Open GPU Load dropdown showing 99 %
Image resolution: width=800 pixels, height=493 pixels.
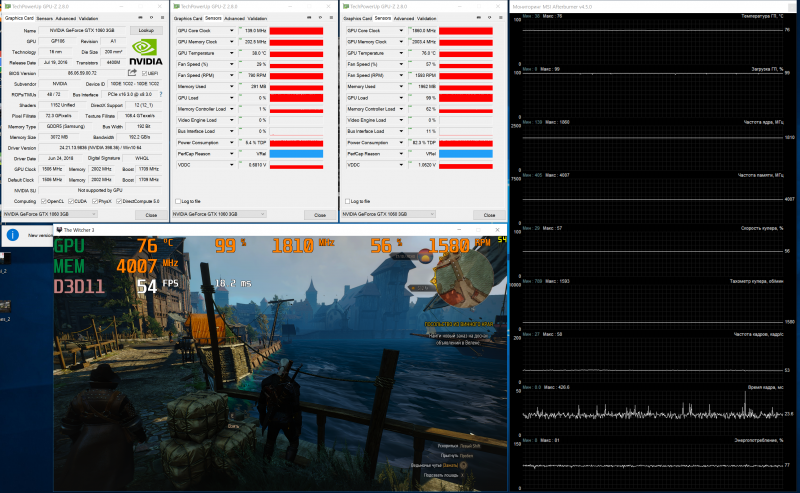click(401, 97)
